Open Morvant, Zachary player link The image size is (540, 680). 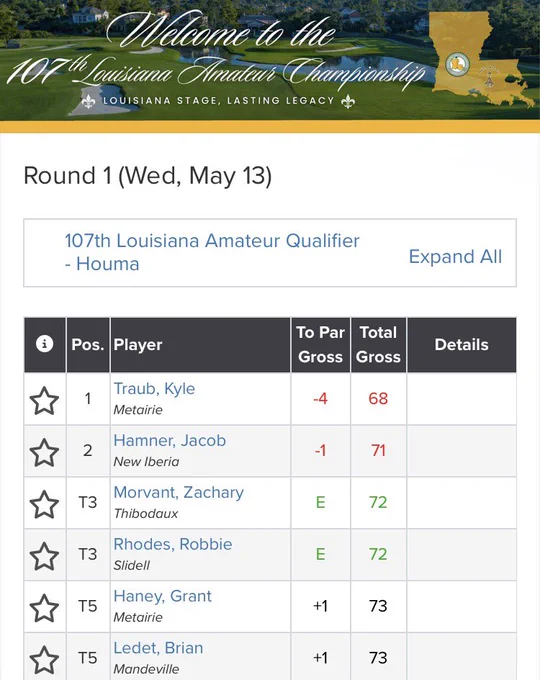click(179, 492)
